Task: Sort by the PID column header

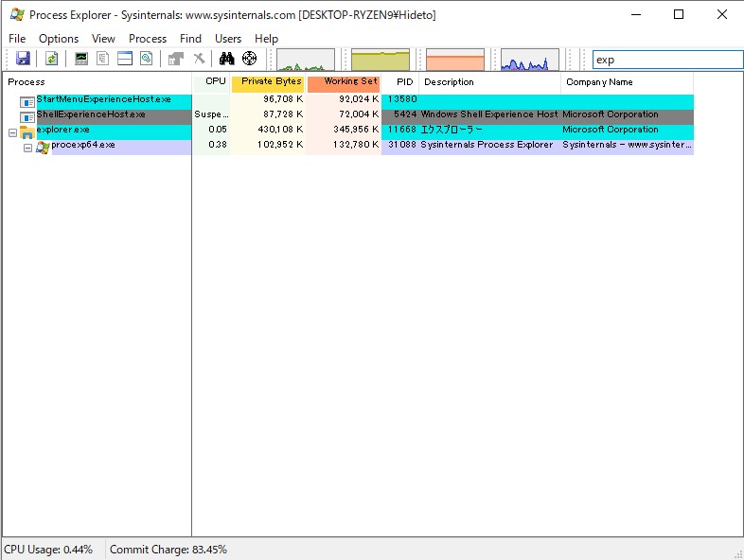Action: tap(400, 82)
